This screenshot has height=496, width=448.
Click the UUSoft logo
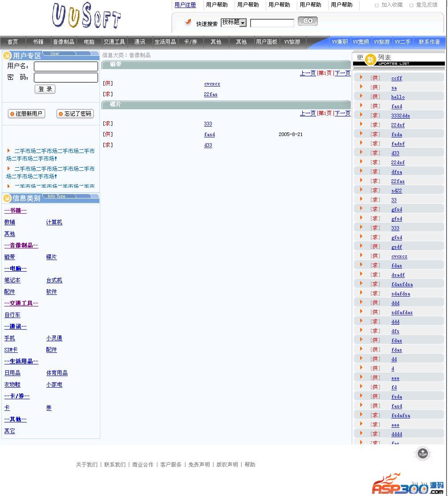pyautogui.click(x=86, y=16)
